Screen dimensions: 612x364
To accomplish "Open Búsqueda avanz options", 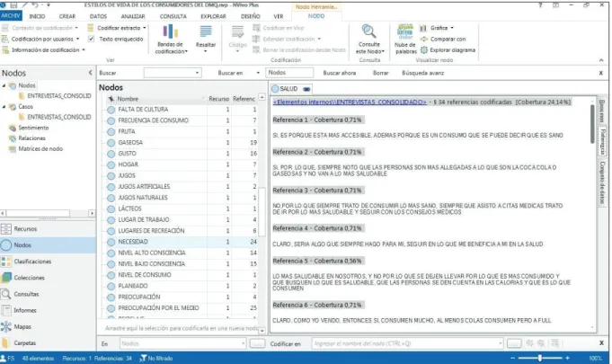I will click(422, 73).
